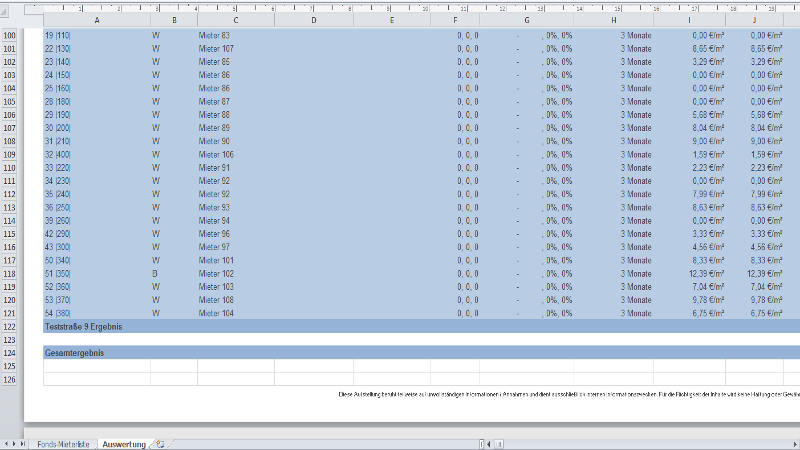Screen dimensions: 800x450
Task: Click the cell 'Mieter 107'
Action: (x=216, y=48)
